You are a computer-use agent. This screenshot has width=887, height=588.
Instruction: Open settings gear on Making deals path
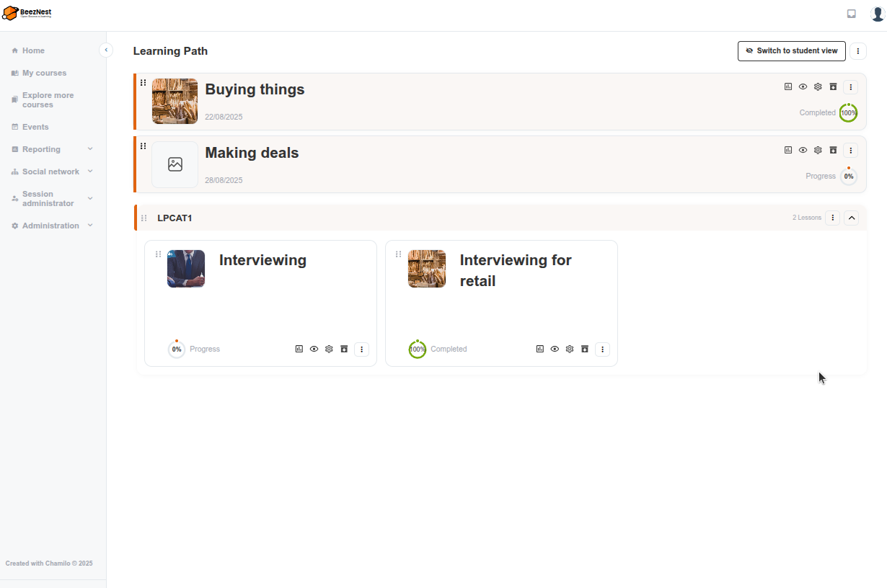point(818,150)
